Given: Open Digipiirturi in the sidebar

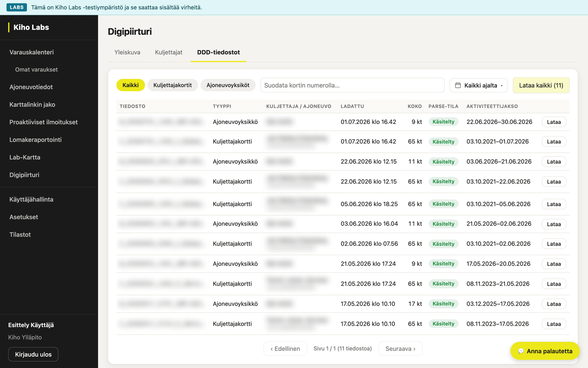Looking at the screenshot, I should pos(24,175).
